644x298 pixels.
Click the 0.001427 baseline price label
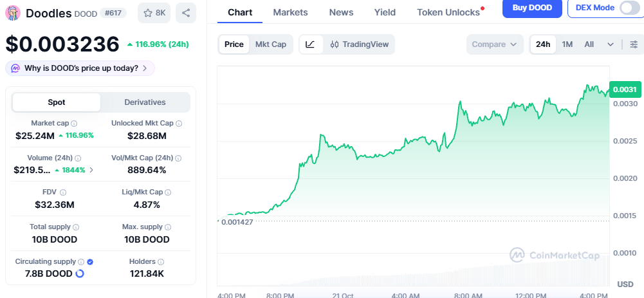pyautogui.click(x=237, y=222)
